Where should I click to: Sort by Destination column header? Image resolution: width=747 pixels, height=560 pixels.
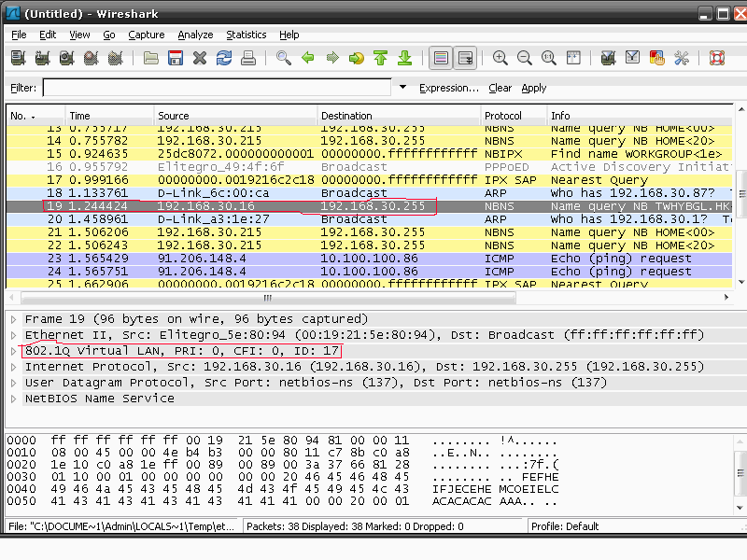click(x=400, y=116)
